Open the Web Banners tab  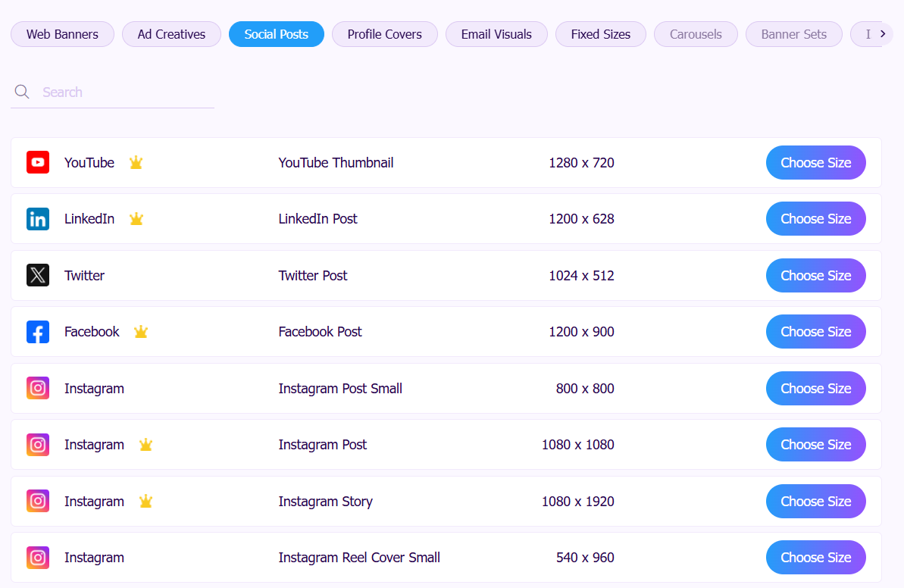click(x=62, y=34)
